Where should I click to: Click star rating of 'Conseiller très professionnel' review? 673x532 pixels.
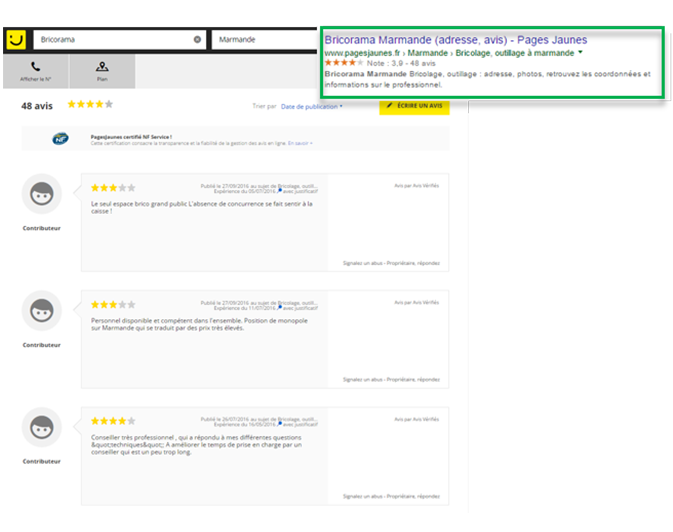113,421
